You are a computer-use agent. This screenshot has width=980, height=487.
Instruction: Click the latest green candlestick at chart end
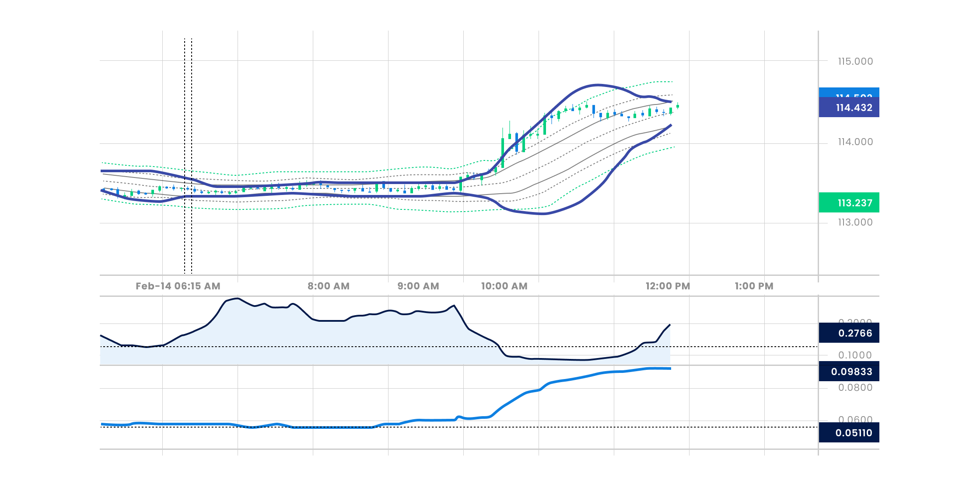(x=678, y=106)
